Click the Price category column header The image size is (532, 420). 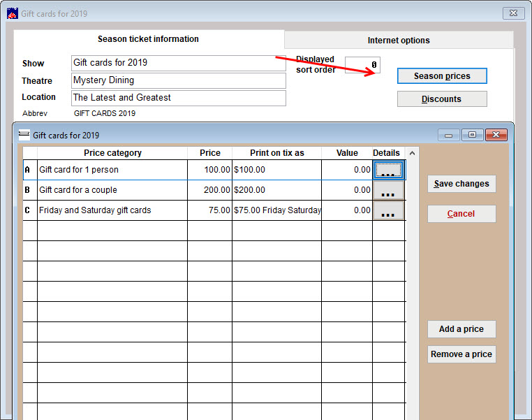[112, 153]
